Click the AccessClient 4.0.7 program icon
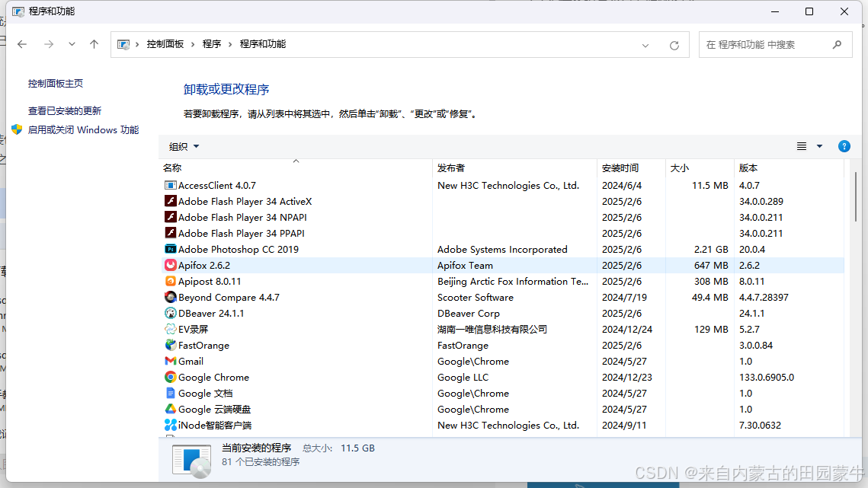 tap(171, 185)
